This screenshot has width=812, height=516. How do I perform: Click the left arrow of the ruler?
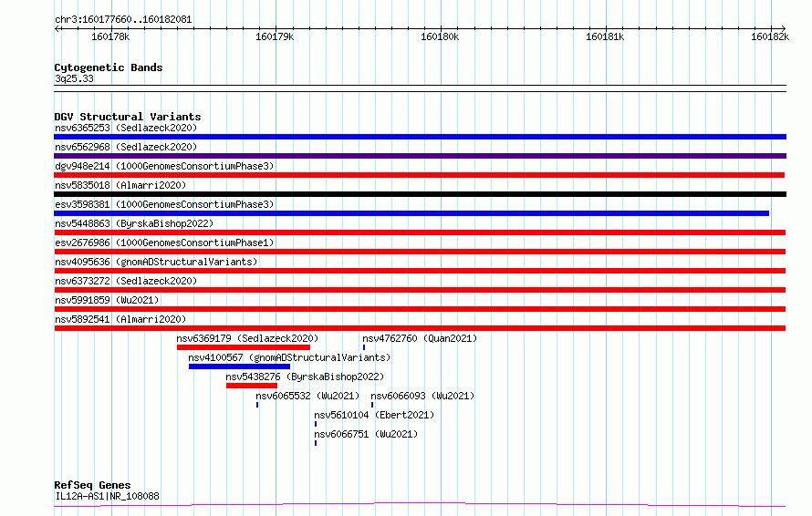tap(57, 29)
